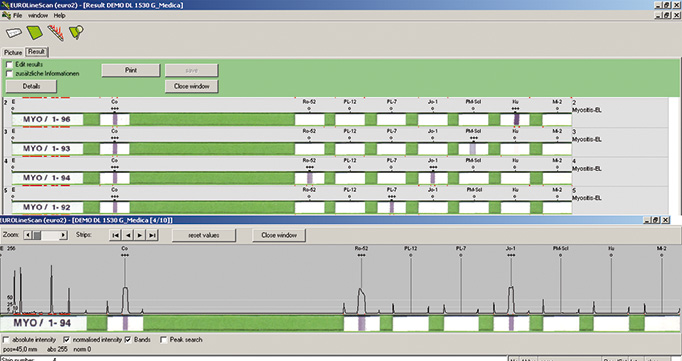Image resolution: width=682 pixels, height=361 pixels.
Task: Click the green sheet with magnifier icon
Action: (76, 32)
